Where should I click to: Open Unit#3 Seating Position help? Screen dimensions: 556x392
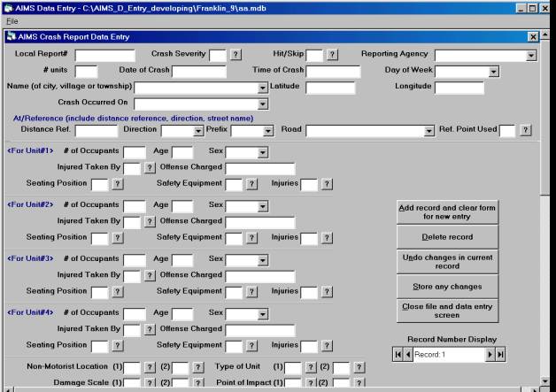[118, 291]
